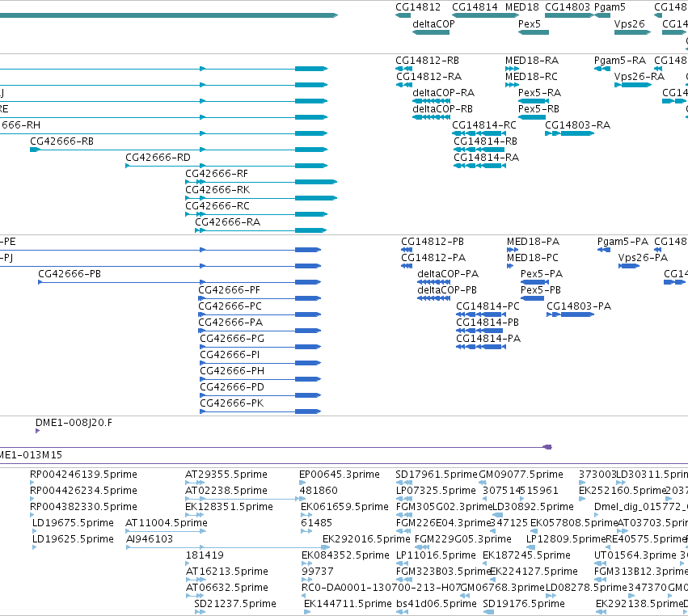Viewport: 688px width, 616px height.
Task: Click transcript CG14812-RA
Action: [x=428, y=77]
